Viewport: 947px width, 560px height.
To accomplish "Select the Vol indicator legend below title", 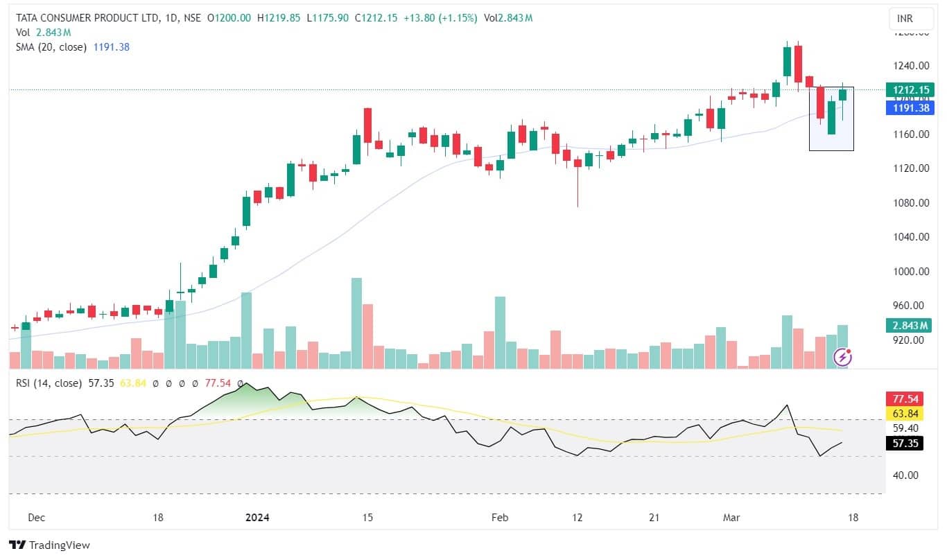I will click(x=44, y=33).
